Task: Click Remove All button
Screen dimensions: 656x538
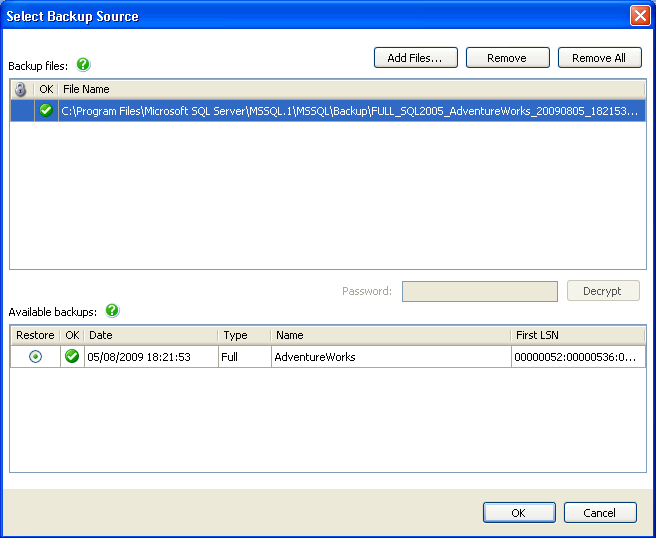Action: [599, 58]
